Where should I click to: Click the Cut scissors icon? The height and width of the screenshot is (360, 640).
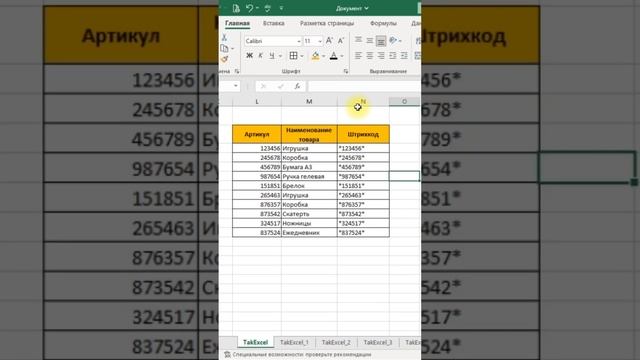[224, 38]
